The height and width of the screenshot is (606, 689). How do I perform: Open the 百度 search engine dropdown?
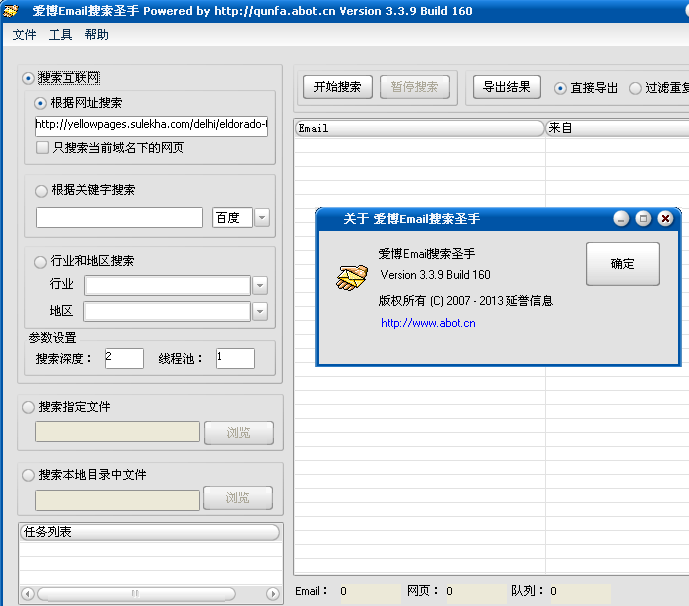click(262, 218)
